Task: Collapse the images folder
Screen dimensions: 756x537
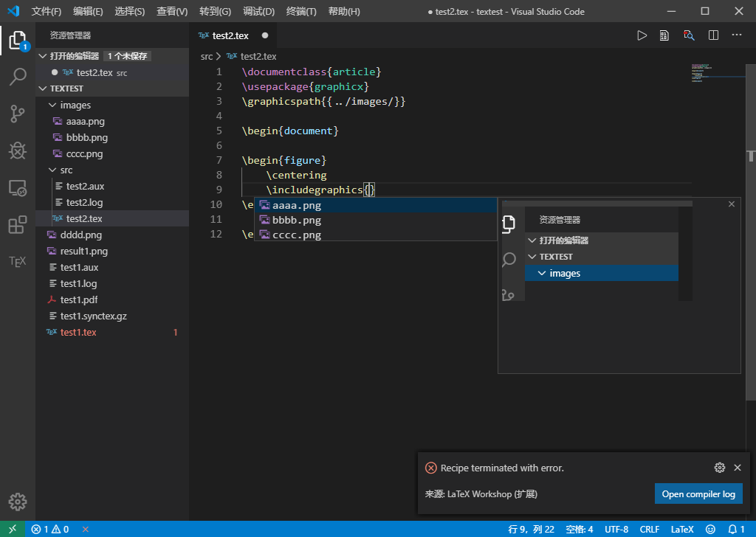Action: (x=52, y=105)
